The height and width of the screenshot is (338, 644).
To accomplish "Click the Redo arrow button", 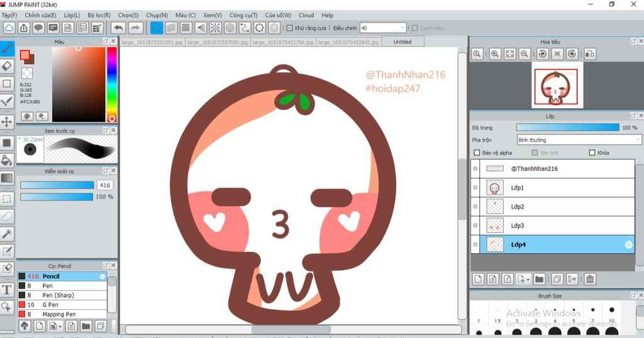I will (x=135, y=28).
